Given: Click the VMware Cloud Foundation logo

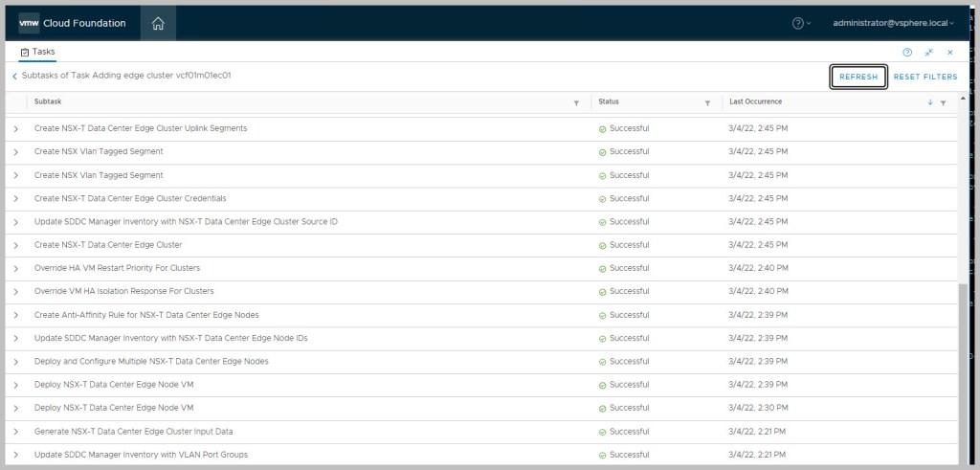Looking at the screenshot, I should [72, 23].
